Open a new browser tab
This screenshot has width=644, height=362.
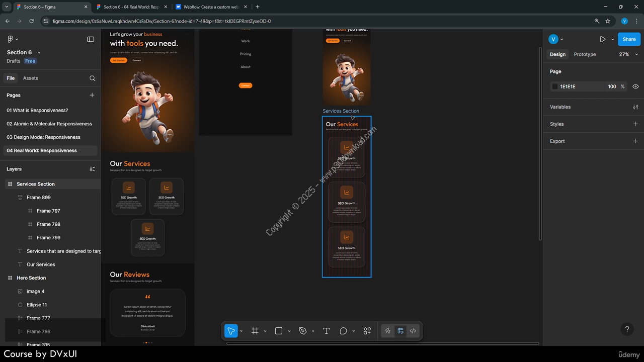pos(258,7)
